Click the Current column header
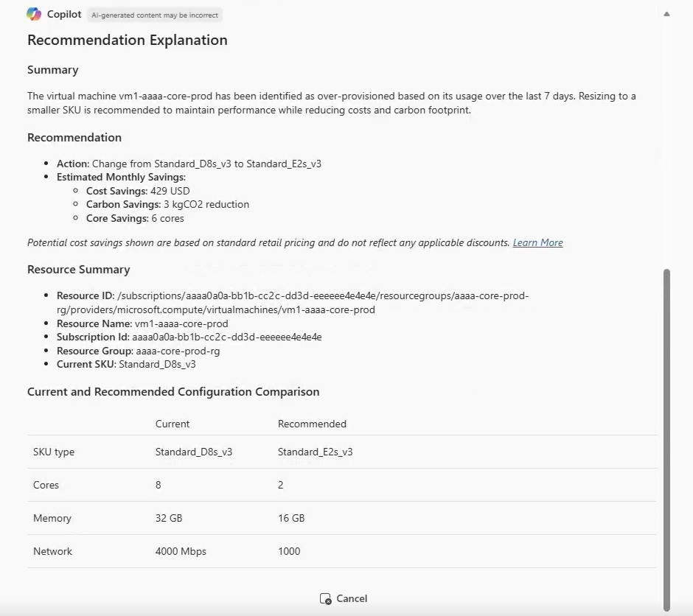693x616 pixels. (x=173, y=424)
